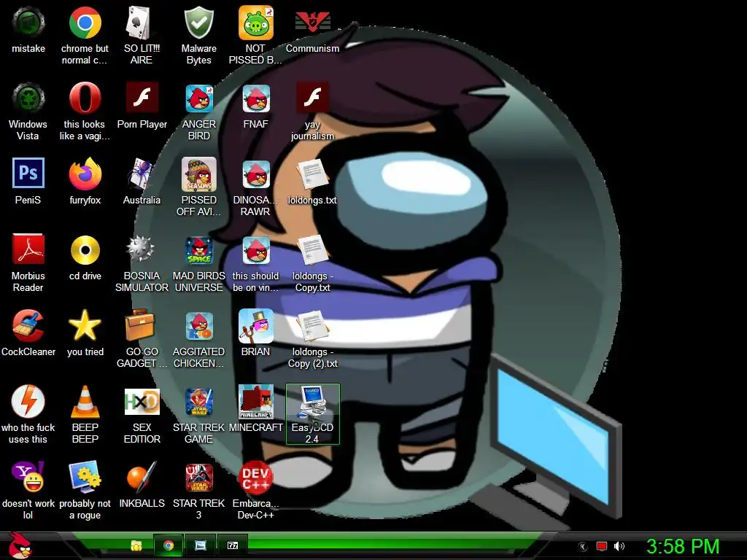Open the 'yay journalism' Flash icon

(312, 98)
